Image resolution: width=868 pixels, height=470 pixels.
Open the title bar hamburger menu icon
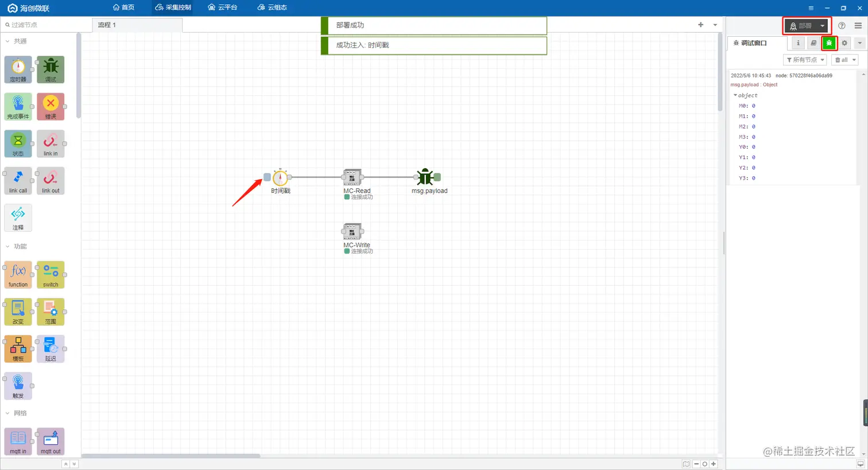tap(811, 8)
